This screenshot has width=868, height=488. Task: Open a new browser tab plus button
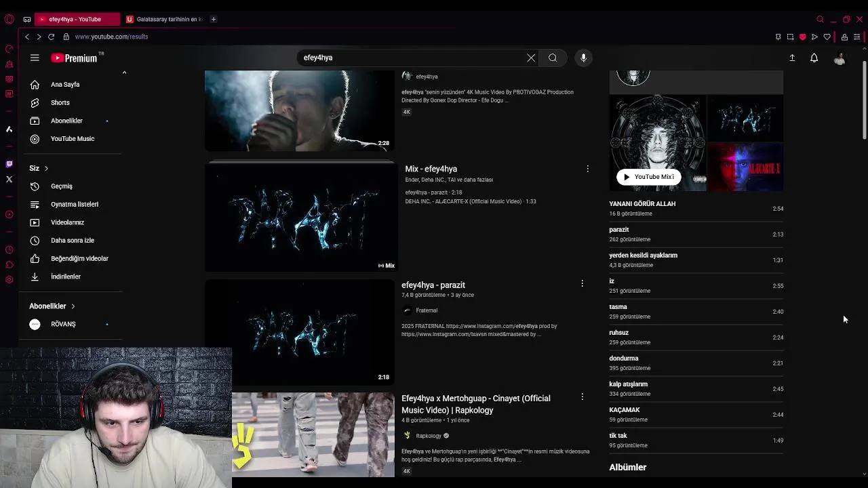coord(213,19)
